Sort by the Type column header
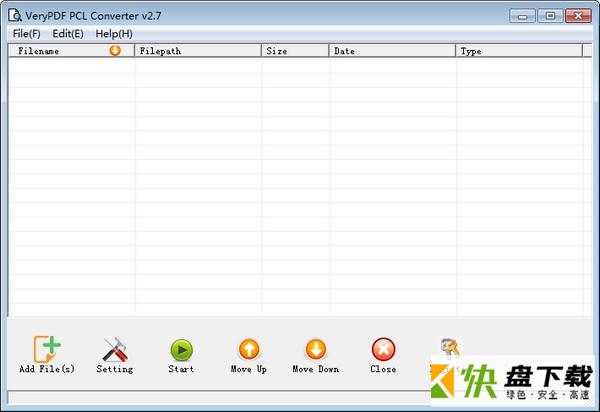The image size is (600, 412). 519,51
